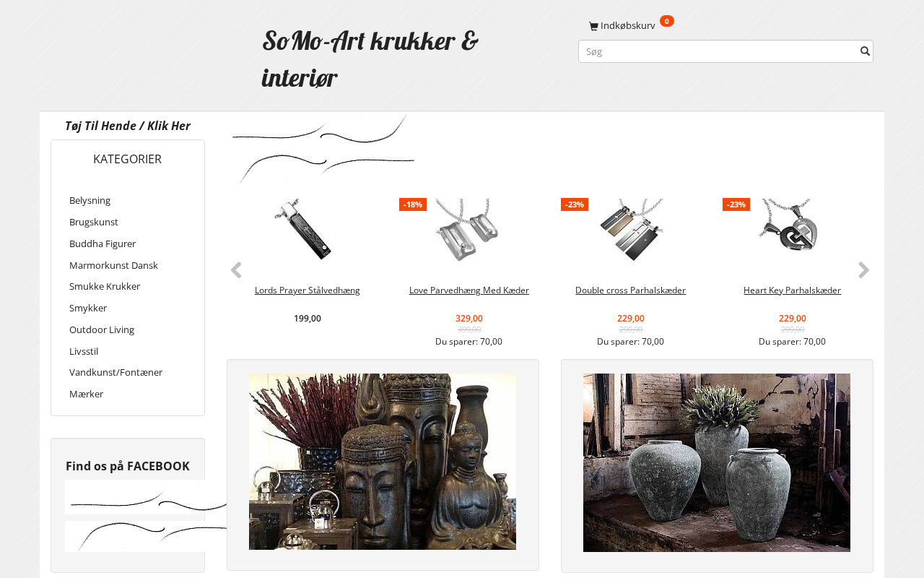The height and width of the screenshot is (578, 924).
Task: Open the Double cross necklace image
Action: (631, 230)
